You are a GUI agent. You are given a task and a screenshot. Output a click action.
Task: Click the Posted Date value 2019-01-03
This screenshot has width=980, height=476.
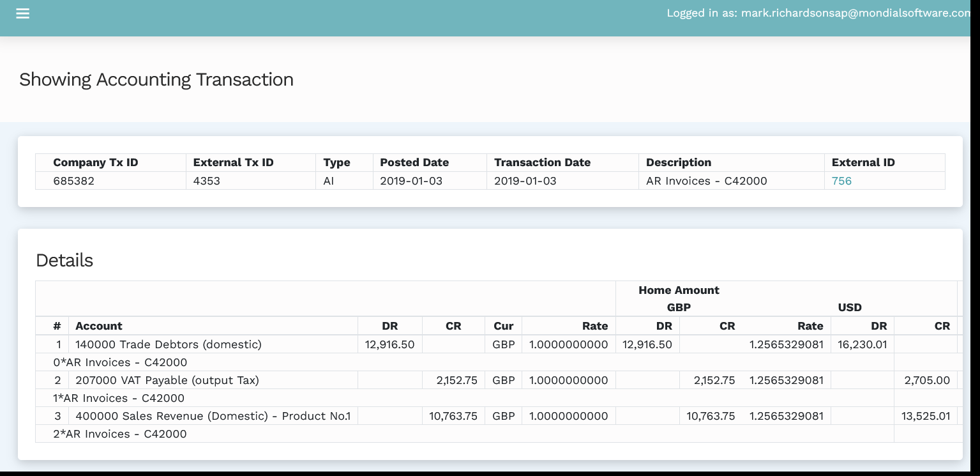point(411,181)
